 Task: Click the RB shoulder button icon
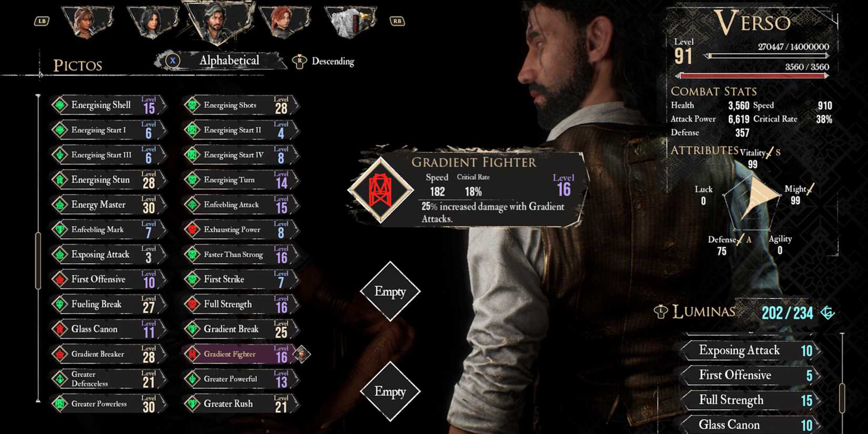pos(397,21)
